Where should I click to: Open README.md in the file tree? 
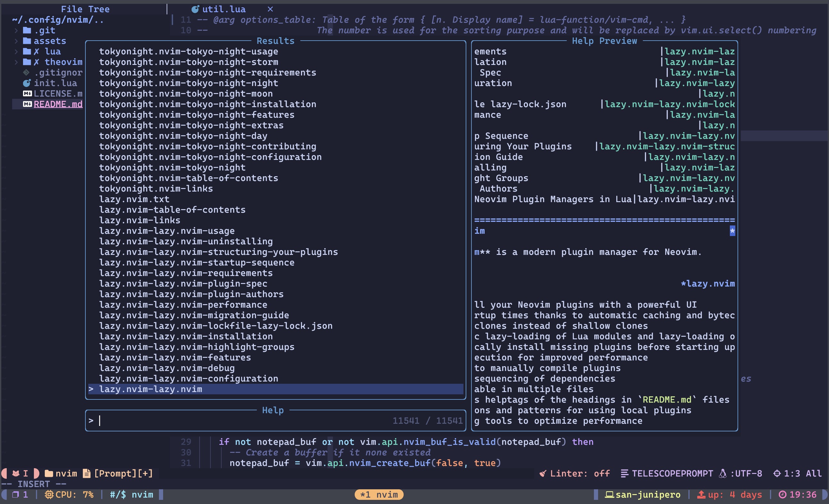[x=58, y=104]
